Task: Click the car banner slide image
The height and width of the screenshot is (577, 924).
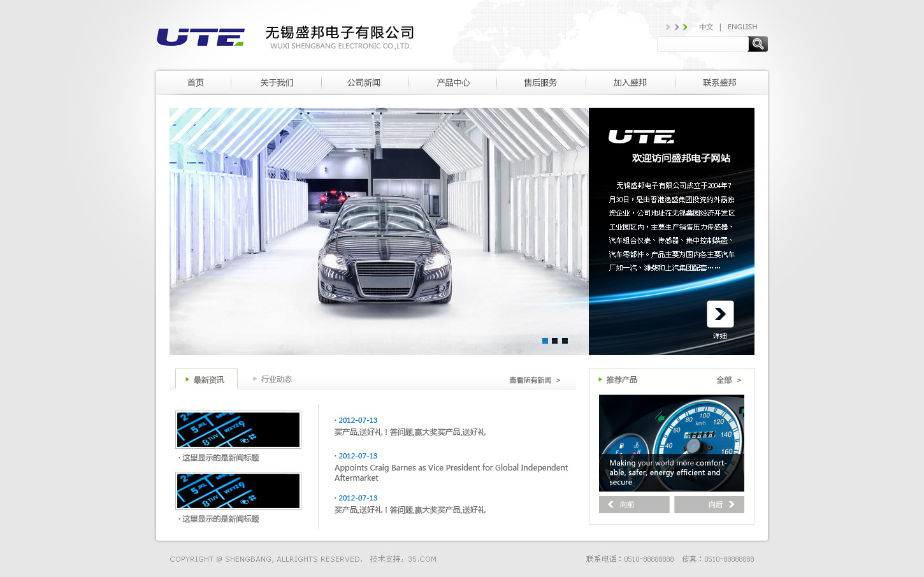Action: coord(379,231)
